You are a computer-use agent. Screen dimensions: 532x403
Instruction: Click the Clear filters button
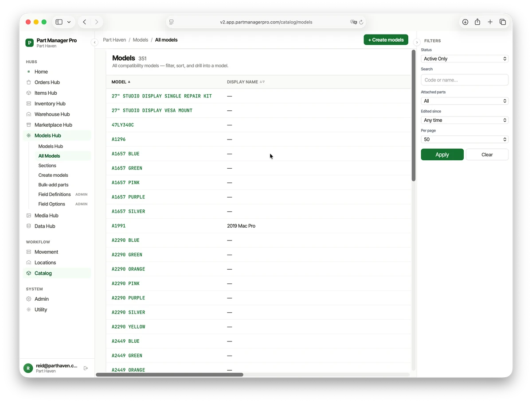pyautogui.click(x=487, y=155)
